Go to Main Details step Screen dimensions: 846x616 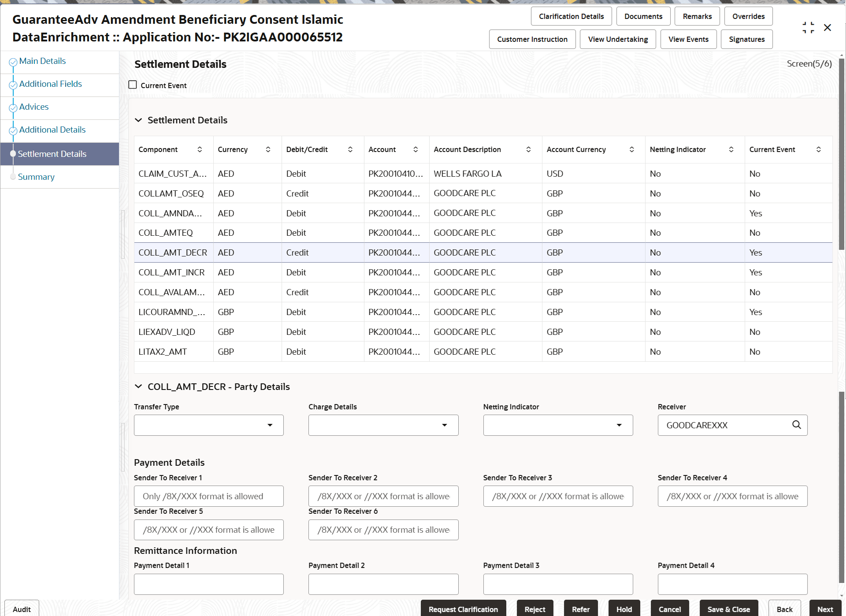pyautogui.click(x=42, y=61)
